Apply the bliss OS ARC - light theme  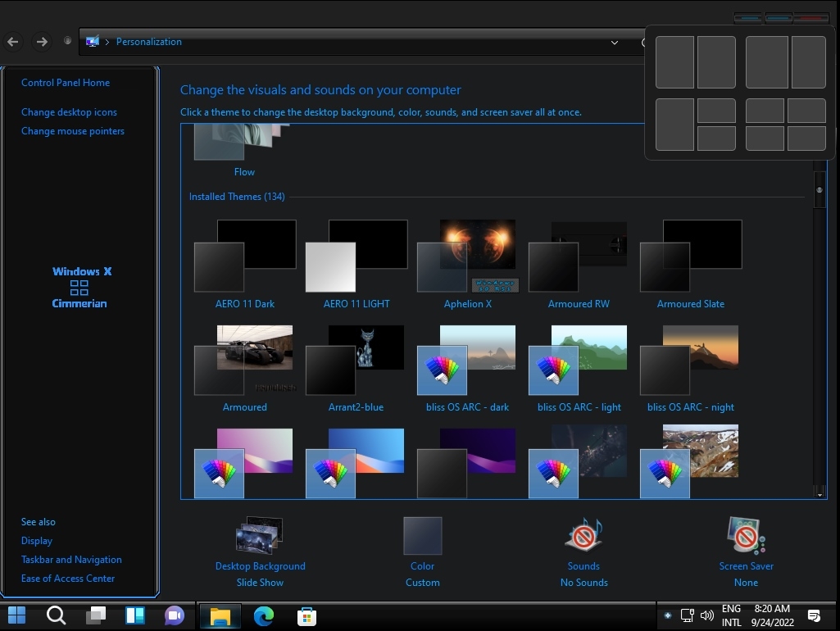coord(579,361)
